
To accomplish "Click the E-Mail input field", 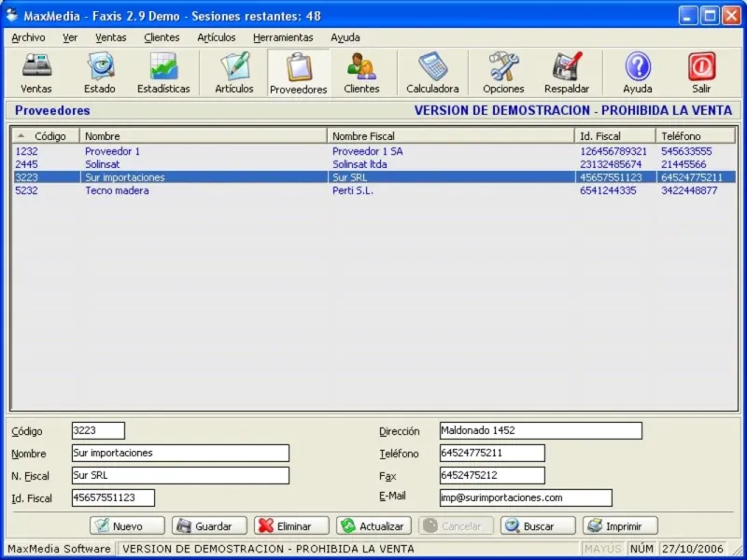I will (525, 498).
